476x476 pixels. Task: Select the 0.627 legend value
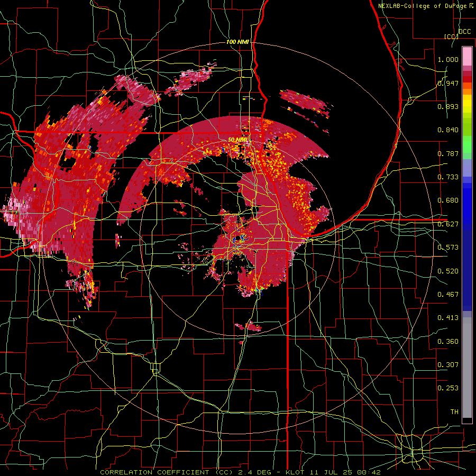point(448,224)
